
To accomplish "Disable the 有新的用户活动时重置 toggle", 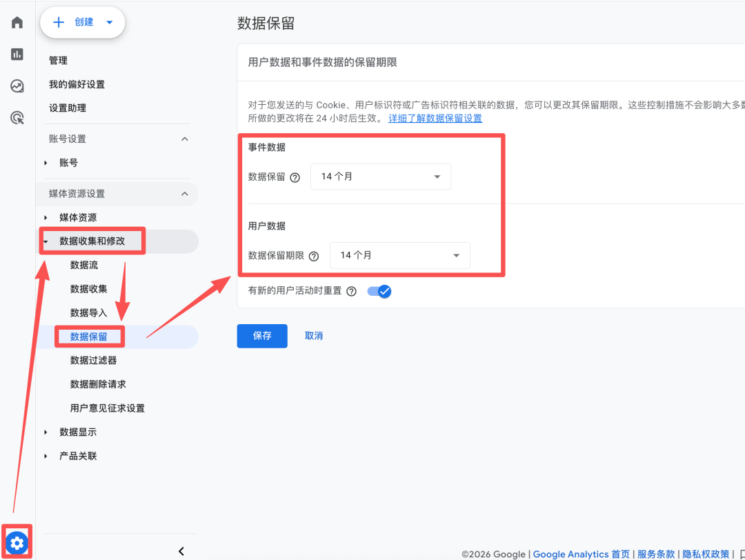I will click(379, 292).
